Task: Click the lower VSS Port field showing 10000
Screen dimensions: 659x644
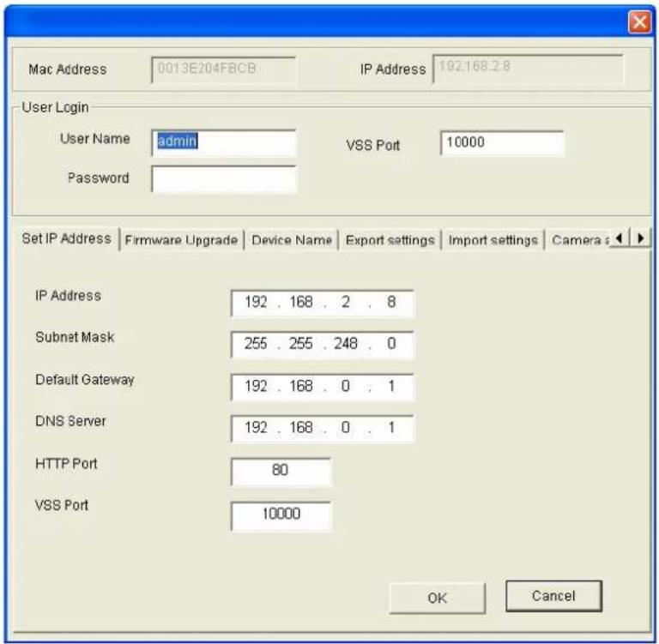Action: click(281, 515)
